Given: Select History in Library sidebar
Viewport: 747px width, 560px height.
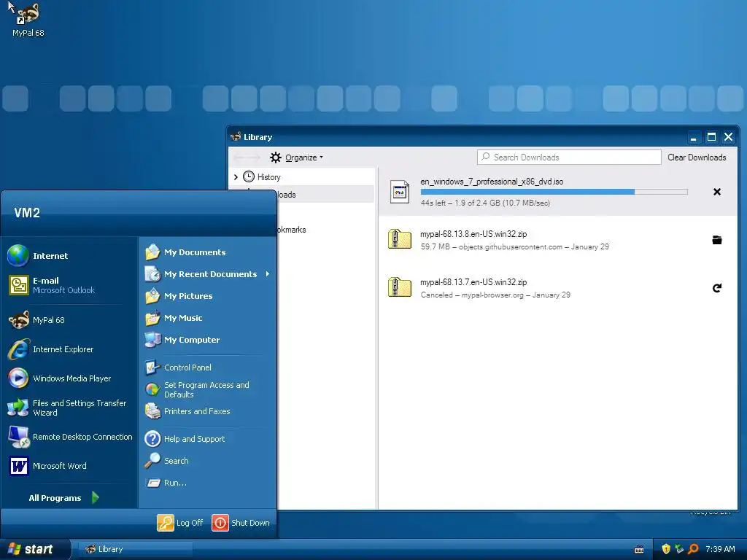Looking at the screenshot, I should 268,177.
